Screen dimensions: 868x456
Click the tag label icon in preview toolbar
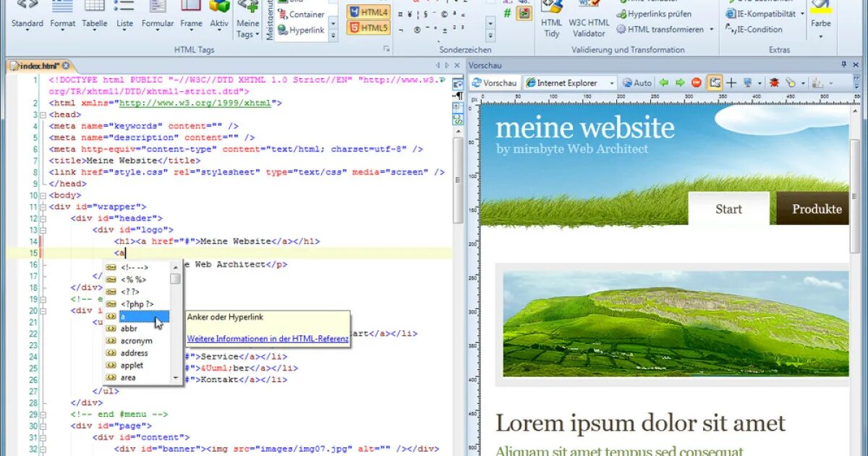point(790,83)
